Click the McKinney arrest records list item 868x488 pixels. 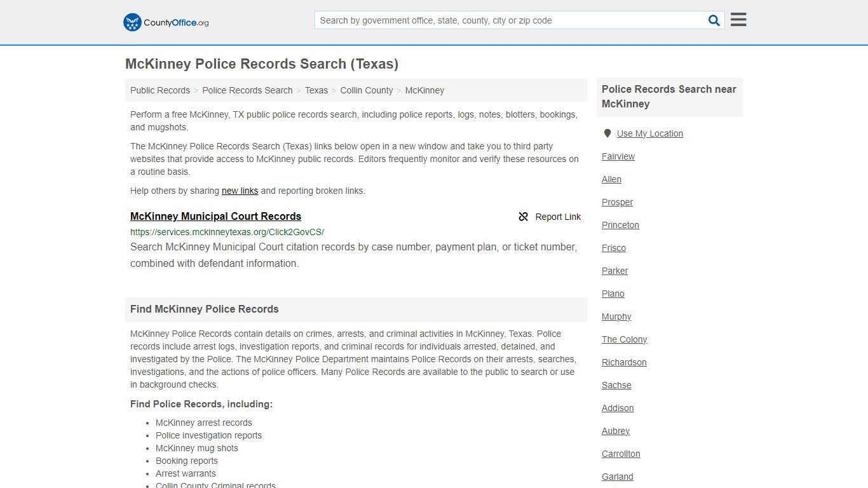(203, 423)
